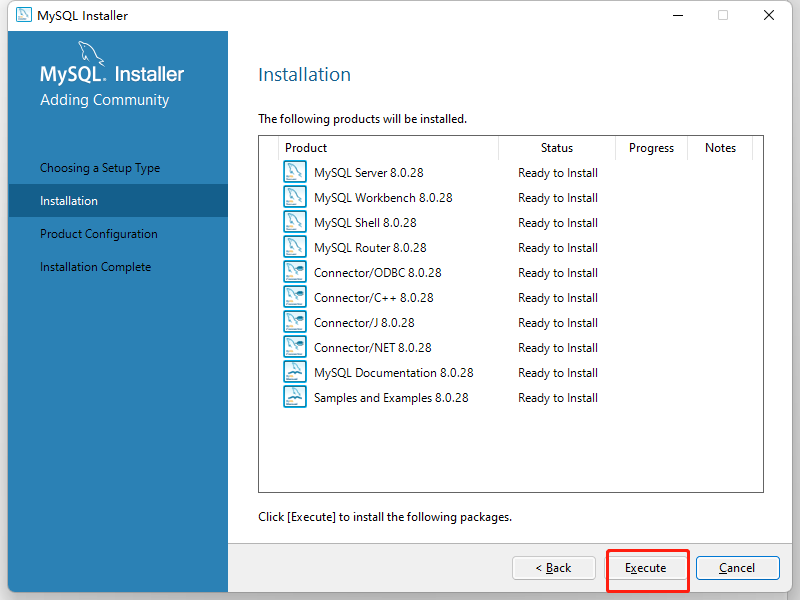The height and width of the screenshot is (600, 800).
Task: Click the Connector/NET 8.0.28 product icon
Action: coord(295,347)
